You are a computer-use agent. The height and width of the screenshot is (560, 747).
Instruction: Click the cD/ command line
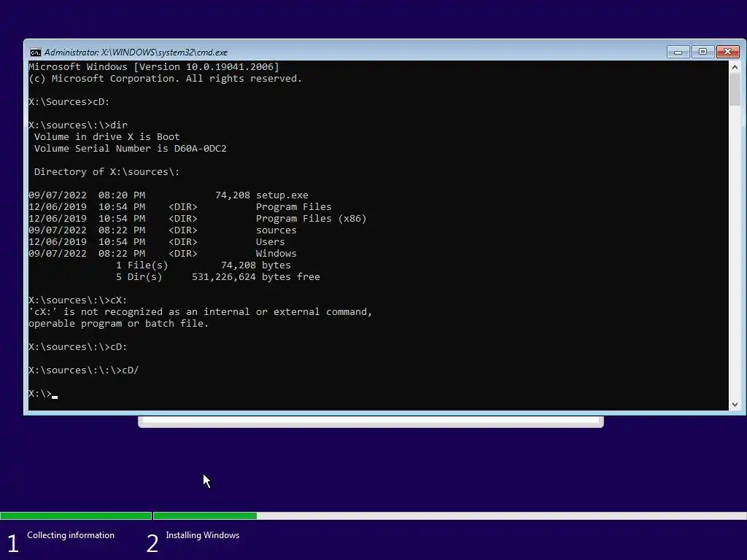(x=84, y=370)
